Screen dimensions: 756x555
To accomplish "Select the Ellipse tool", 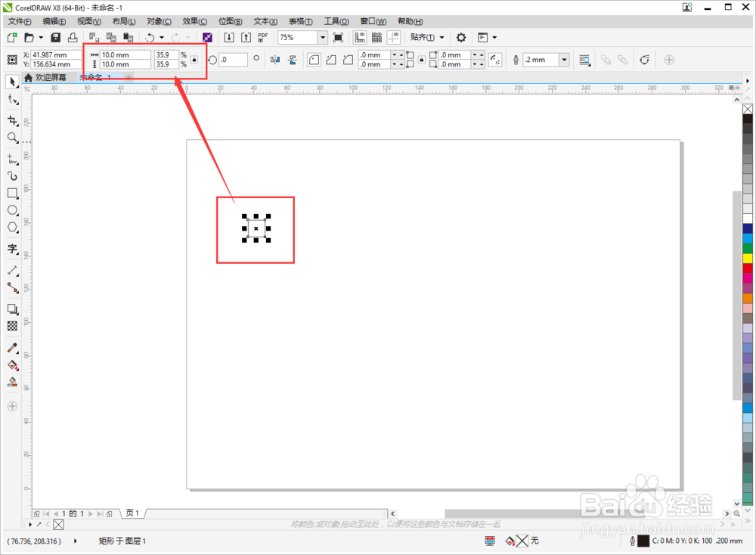I will (12, 209).
